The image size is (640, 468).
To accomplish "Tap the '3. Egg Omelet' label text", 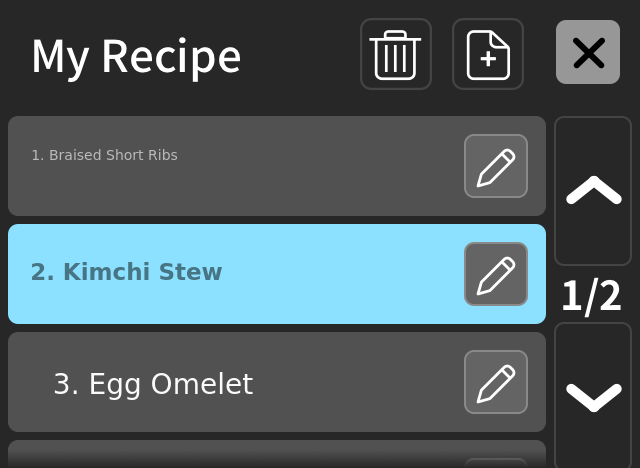I will [x=153, y=384].
